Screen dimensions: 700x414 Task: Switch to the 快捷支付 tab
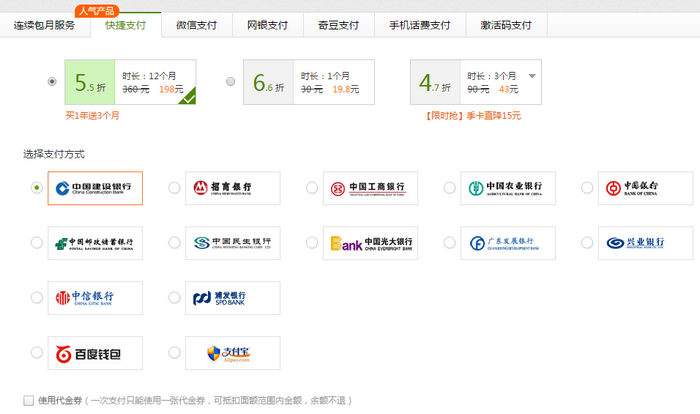125,25
